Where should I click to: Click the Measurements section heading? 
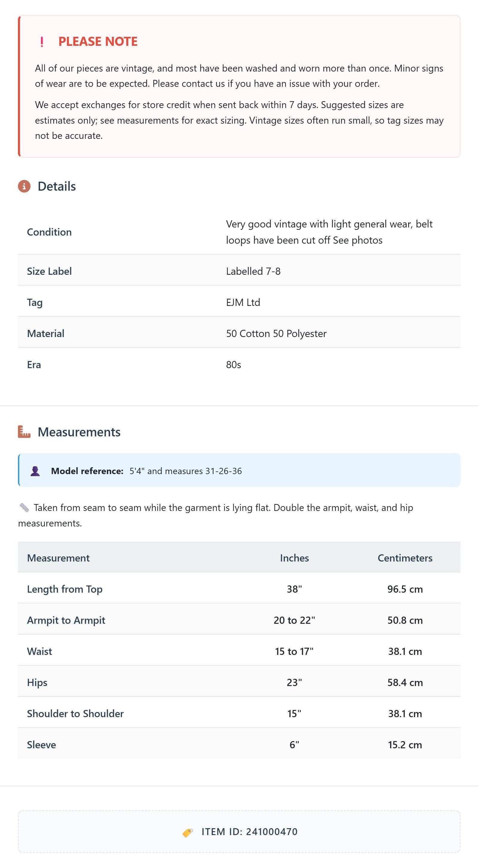point(79,432)
